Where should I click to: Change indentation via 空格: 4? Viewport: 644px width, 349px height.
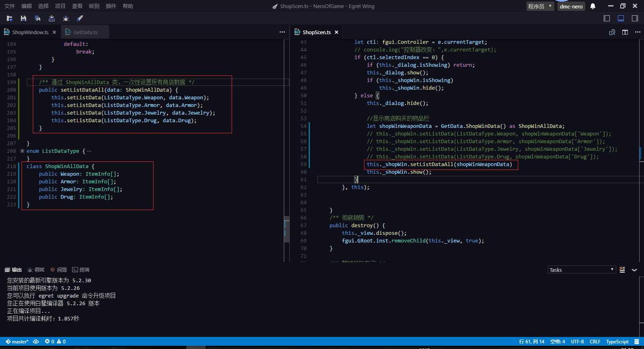point(557,342)
